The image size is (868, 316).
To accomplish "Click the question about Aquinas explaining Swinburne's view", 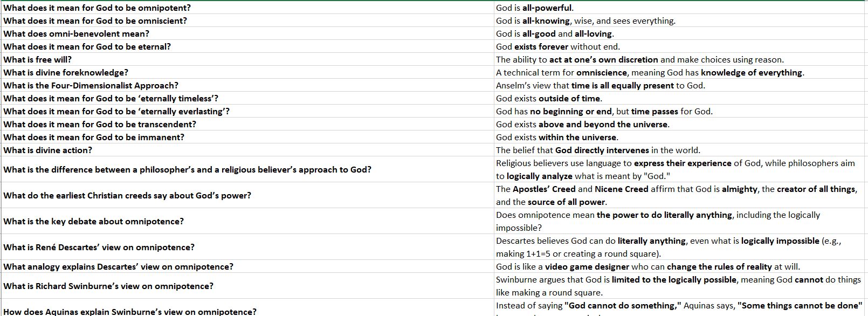I will click(130, 311).
